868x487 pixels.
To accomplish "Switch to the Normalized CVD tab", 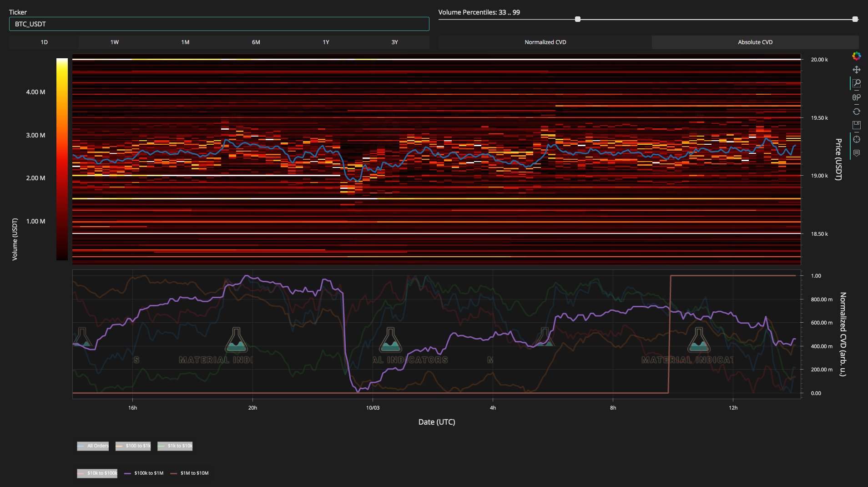I will point(545,42).
